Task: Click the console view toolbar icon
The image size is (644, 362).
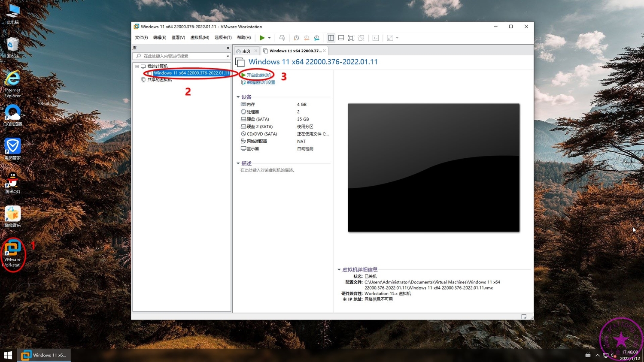Action: click(x=376, y=38)
